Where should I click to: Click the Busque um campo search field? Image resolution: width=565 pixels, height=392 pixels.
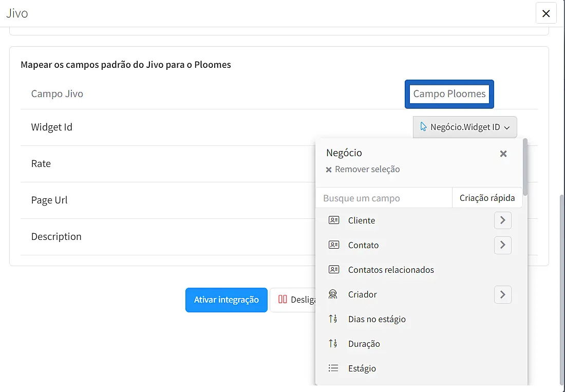click(383, 198)
